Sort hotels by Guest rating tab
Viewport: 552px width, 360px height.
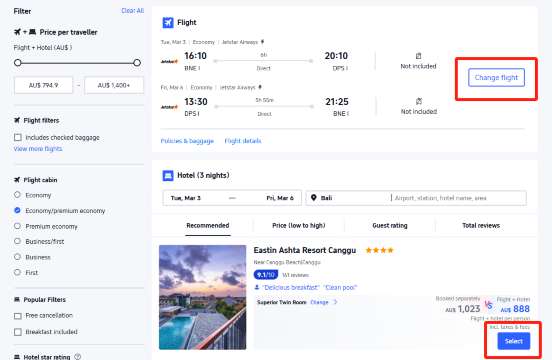[390, 226]
